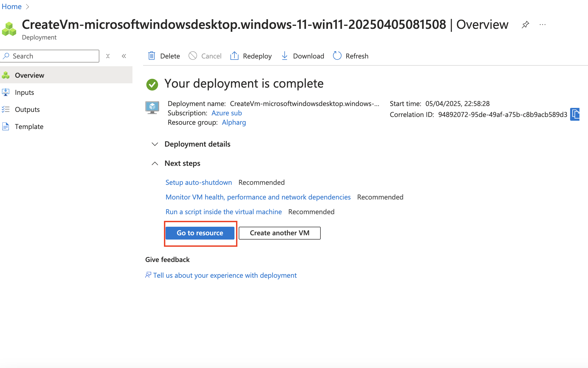Image resolution: width=588 pixels, height=368 pixels.
Task: Click the Go to resource button
Action: point(200,233)
